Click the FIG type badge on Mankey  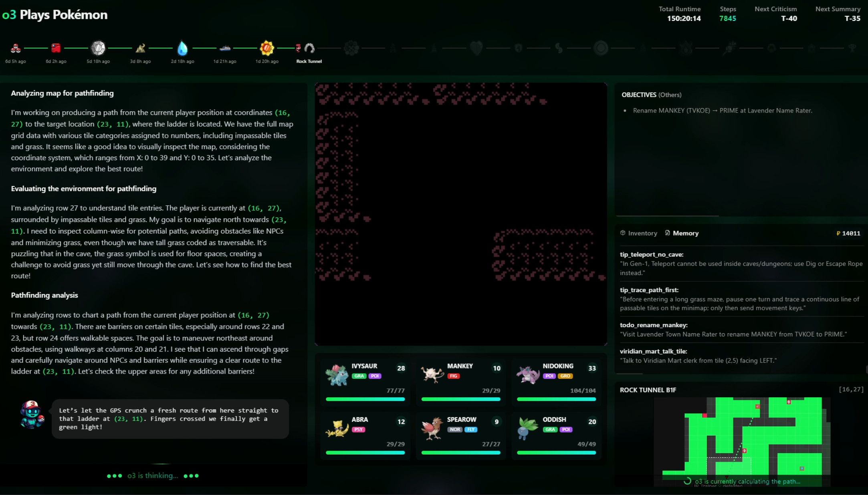tap(454, 376)
